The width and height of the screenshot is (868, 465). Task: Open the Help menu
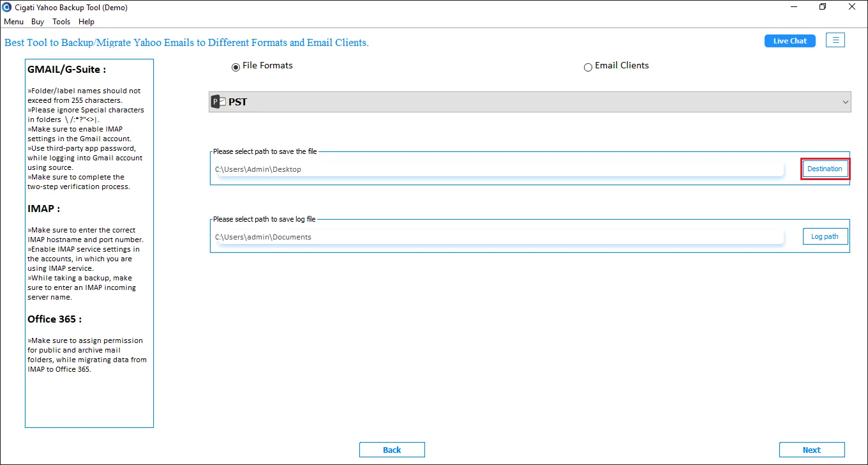pyautogui.click(x=86, y=22)
